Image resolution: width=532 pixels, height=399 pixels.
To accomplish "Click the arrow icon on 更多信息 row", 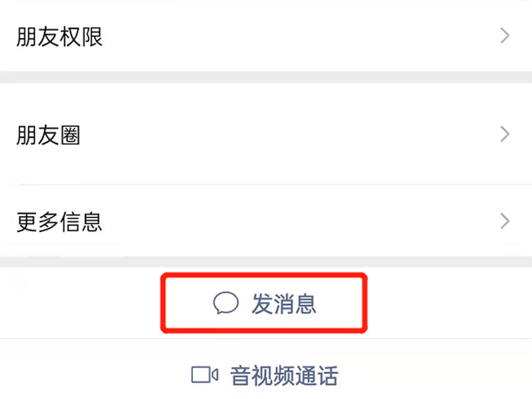I will pyautogui.click(x=505, y=221).
